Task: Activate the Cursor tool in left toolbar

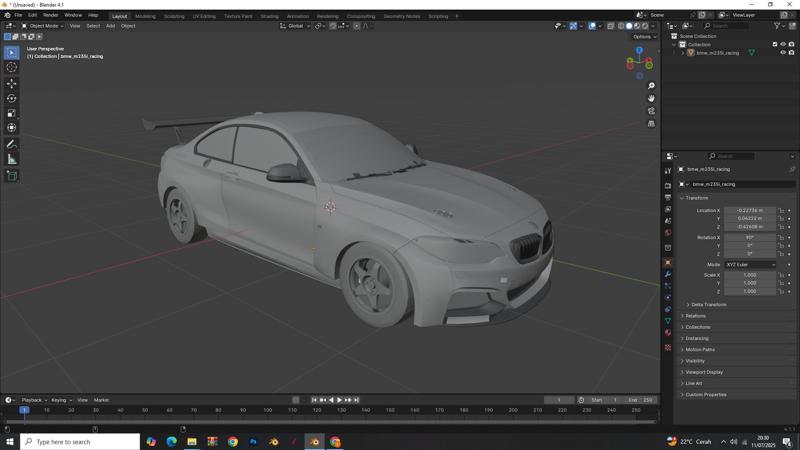Action: 12,67
